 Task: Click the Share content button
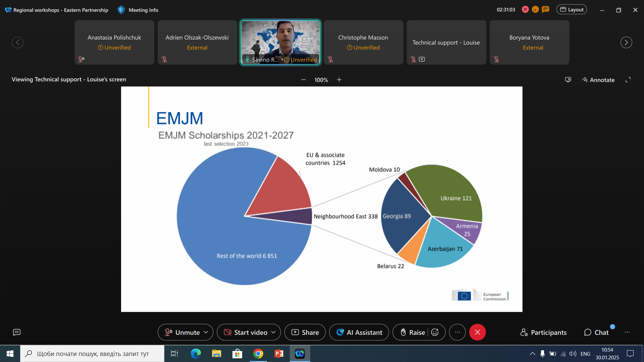(305, 332)
